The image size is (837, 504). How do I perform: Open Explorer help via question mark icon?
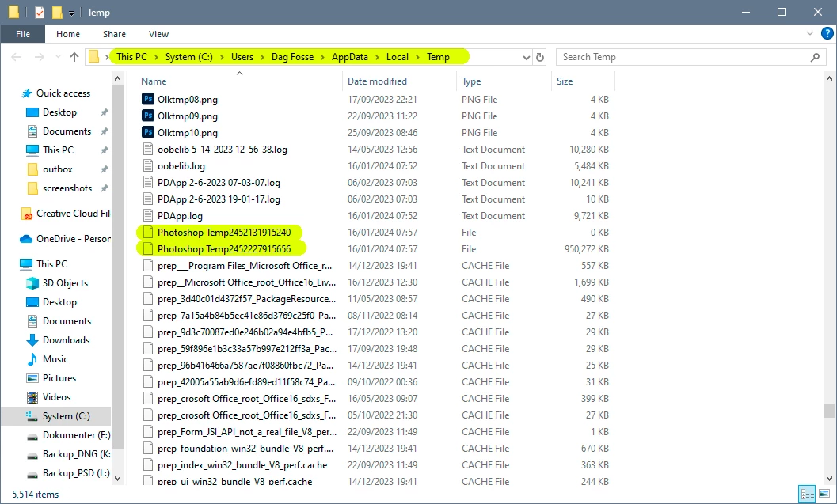827,33
